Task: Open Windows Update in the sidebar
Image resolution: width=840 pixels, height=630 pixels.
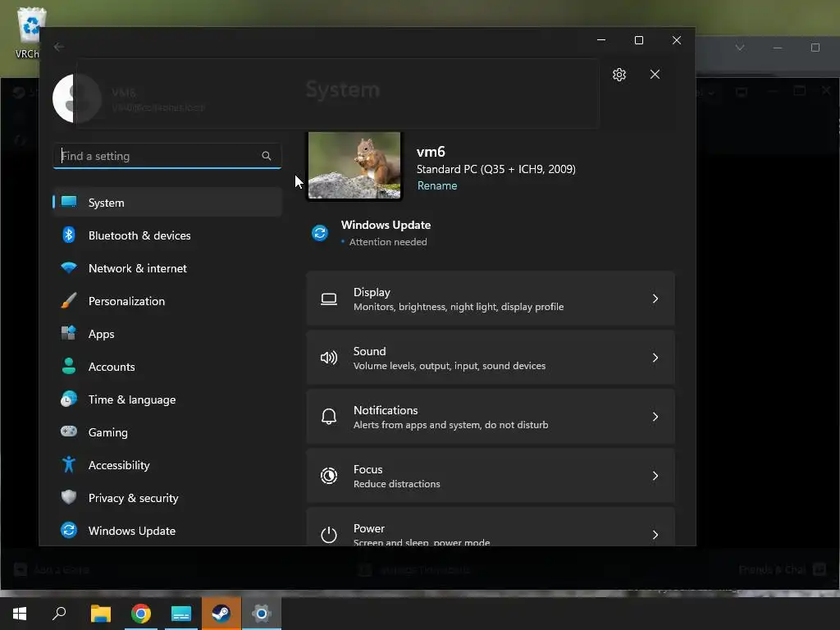Action: pos(167,531)
